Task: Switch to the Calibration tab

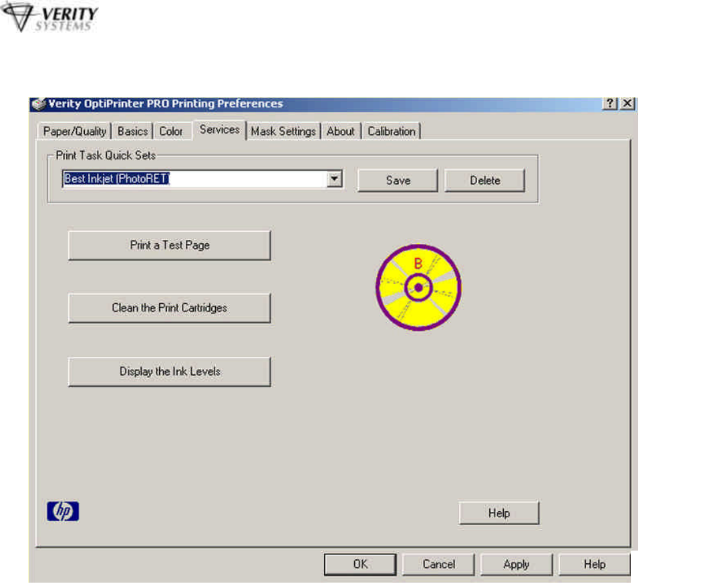Action: (x=392, y=131)
